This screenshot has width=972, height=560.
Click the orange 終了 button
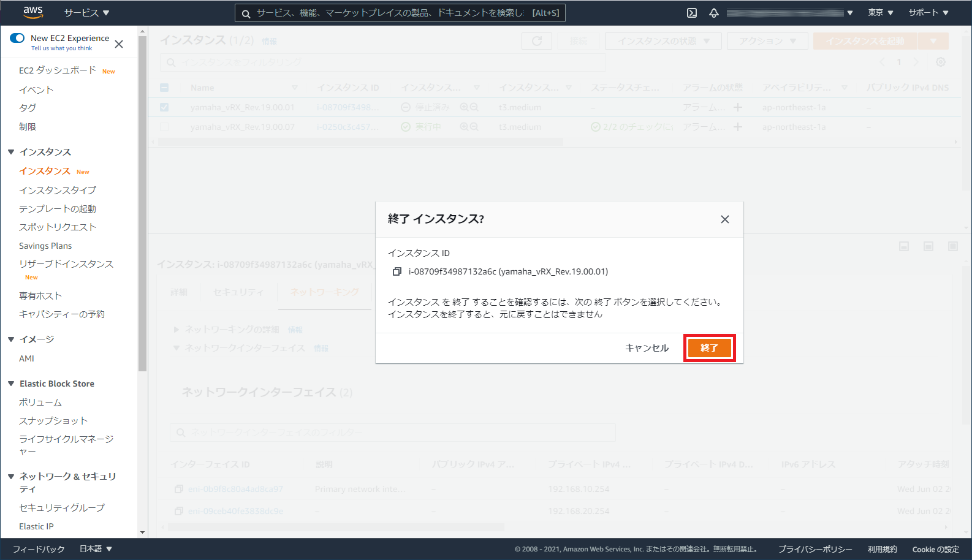(709, 348)
